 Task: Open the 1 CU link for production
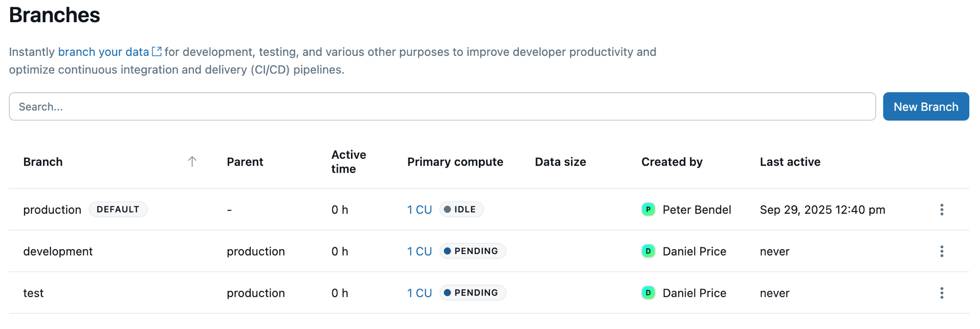coord(419,210)
